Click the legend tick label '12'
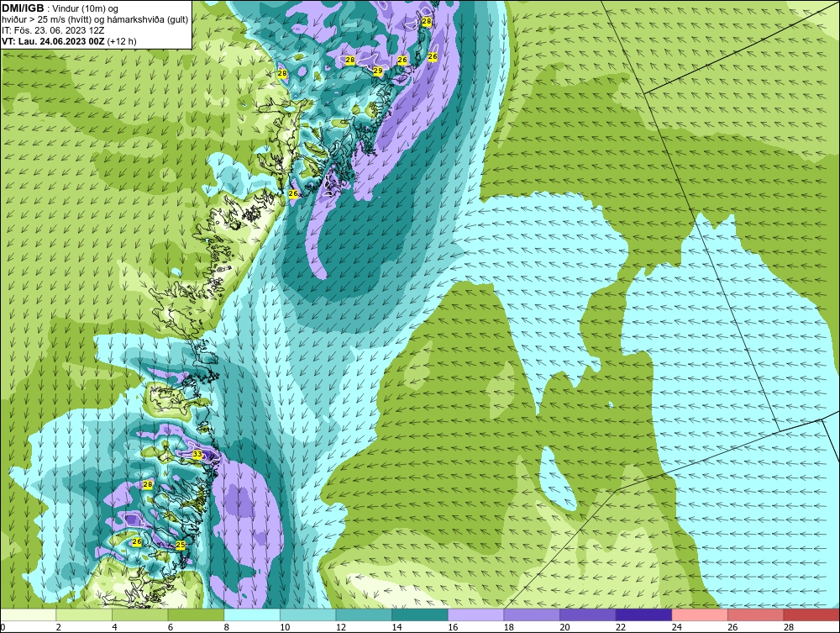This screenshot has height=633, width=840. tap(341, 627)
